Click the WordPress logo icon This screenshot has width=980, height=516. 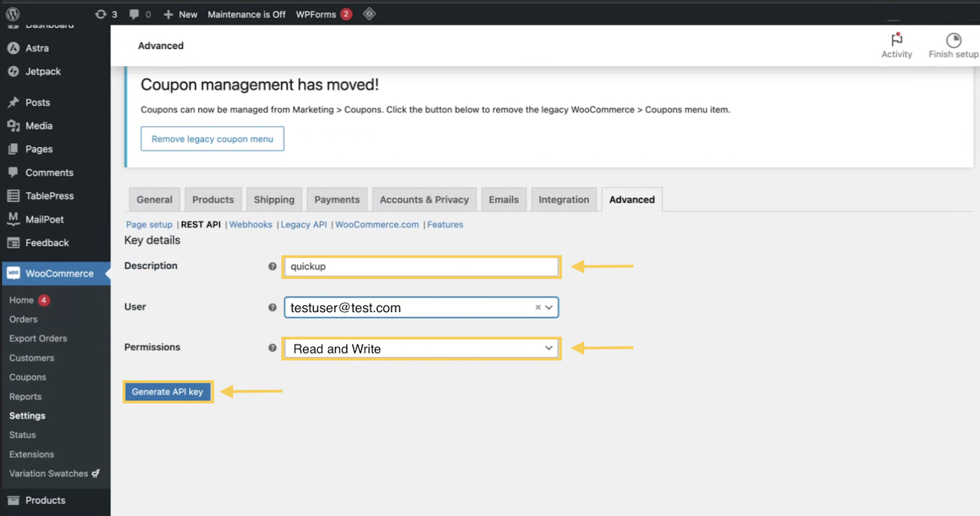pos(13,14)
